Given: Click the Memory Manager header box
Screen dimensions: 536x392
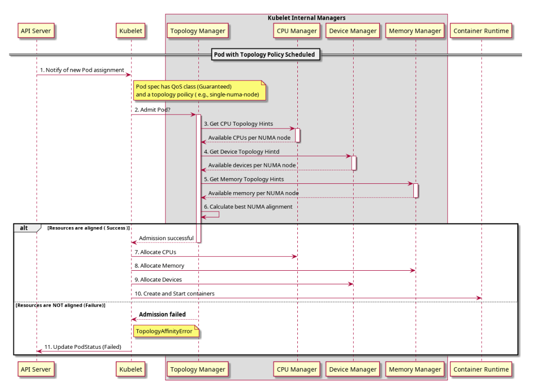Looking at the screenshot, I should 415,31.
